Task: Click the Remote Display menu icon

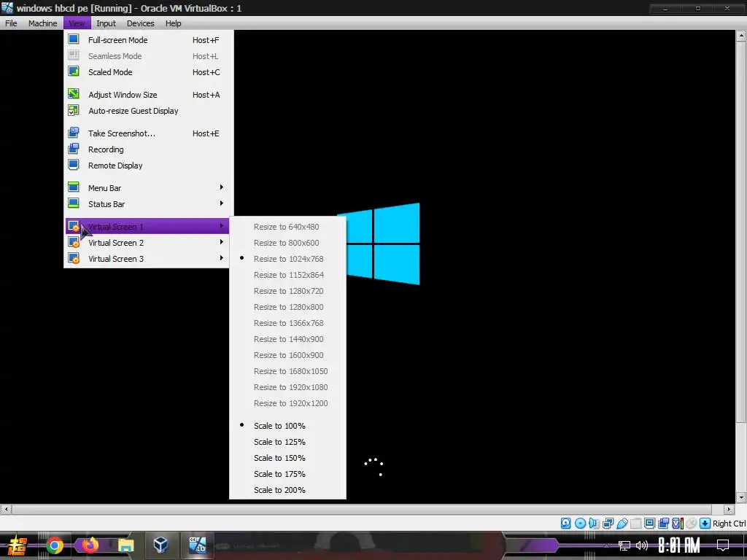Action: 74,165
